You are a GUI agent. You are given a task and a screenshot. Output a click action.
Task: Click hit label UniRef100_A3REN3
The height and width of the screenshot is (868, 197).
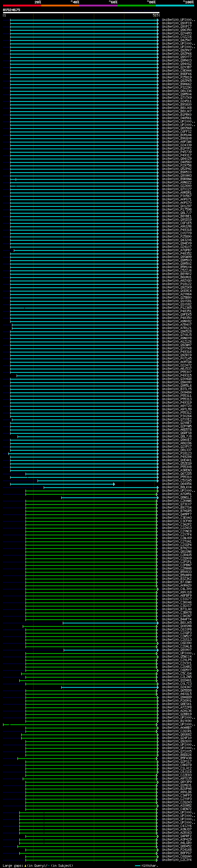(177, 470)
